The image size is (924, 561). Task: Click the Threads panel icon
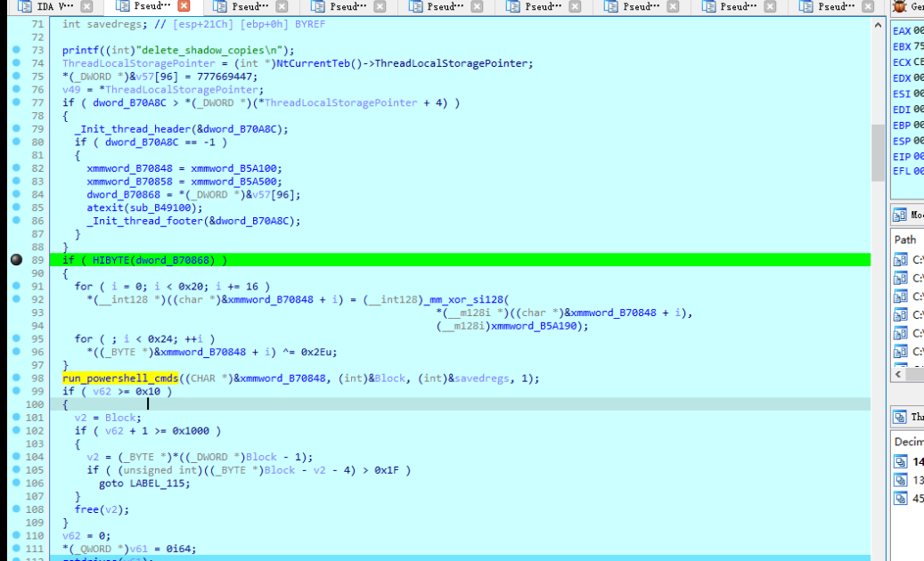tap(900, 417)
